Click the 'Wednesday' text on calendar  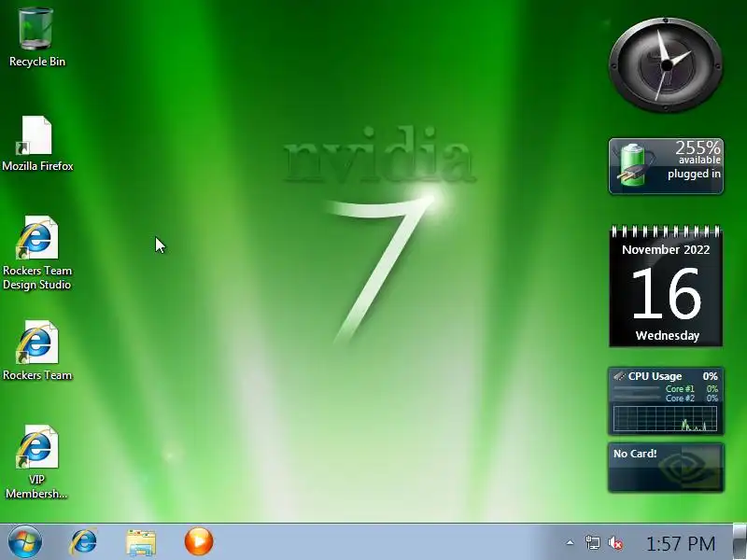coord(667,335)
